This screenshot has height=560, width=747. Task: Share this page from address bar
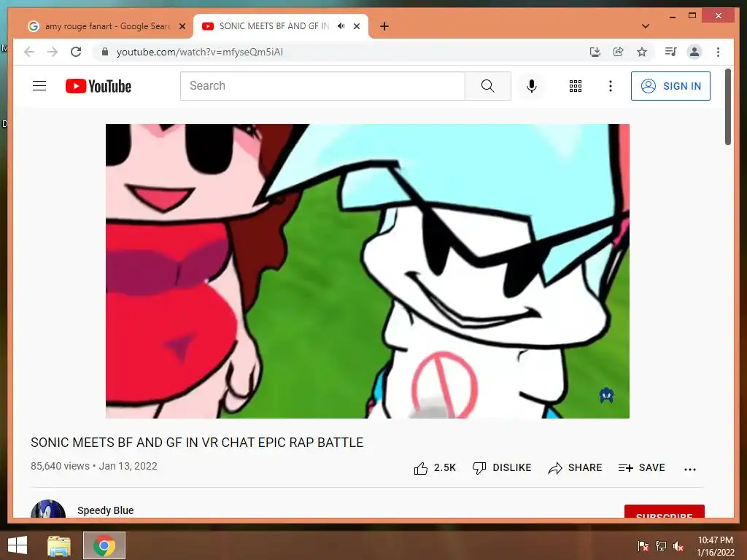[x=619, y=52]
